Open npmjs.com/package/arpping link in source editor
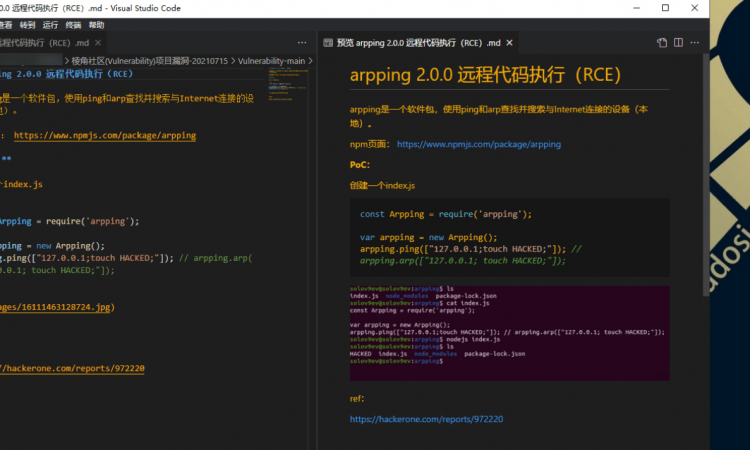Image resolution: width=750 pixels, height=450 pixels. tap(105, 135)
